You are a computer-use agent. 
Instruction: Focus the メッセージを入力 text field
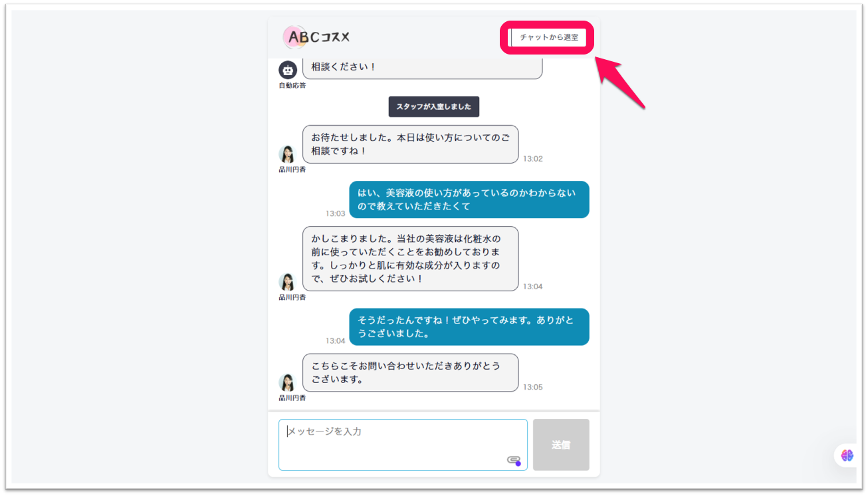click(403, 445)
